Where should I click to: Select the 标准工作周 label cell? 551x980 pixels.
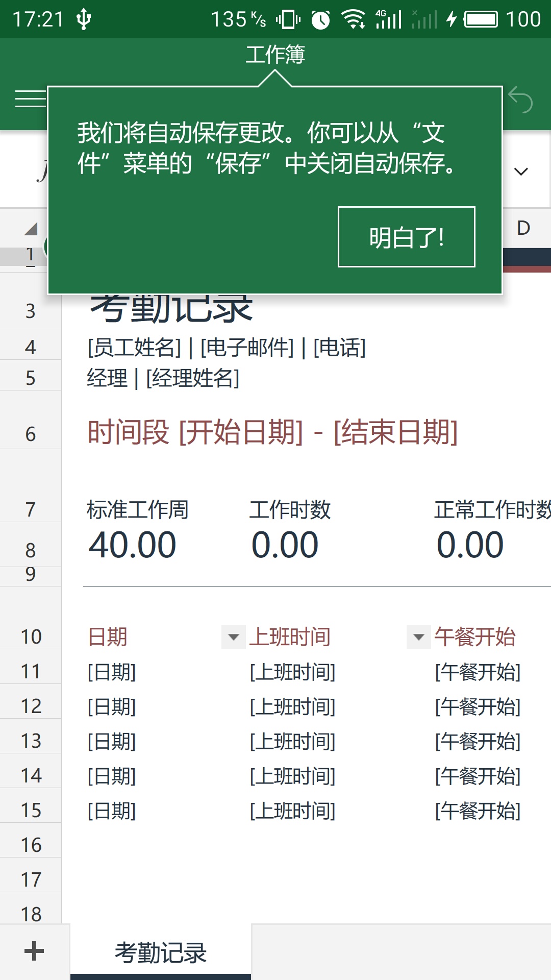(138, 509)
